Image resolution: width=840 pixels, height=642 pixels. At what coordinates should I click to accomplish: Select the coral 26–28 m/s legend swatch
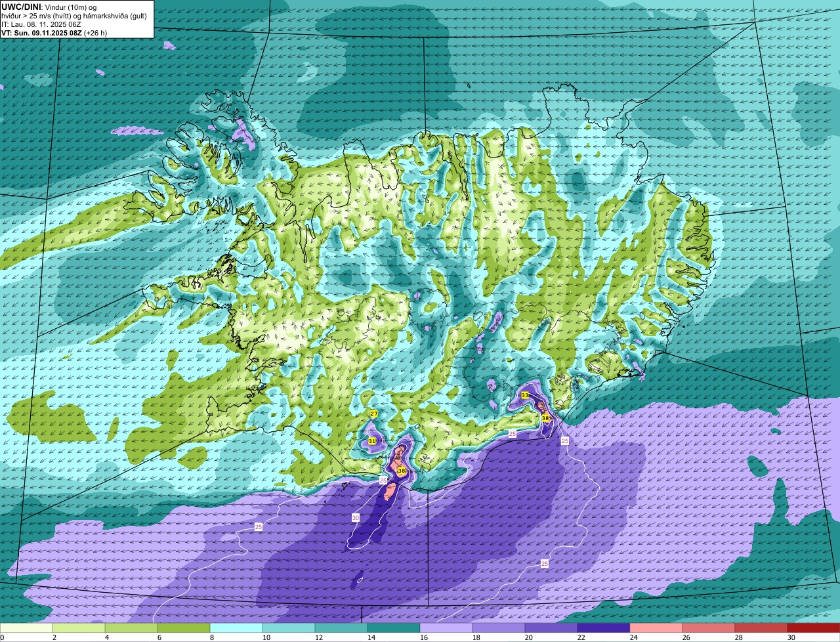(709, 628)
